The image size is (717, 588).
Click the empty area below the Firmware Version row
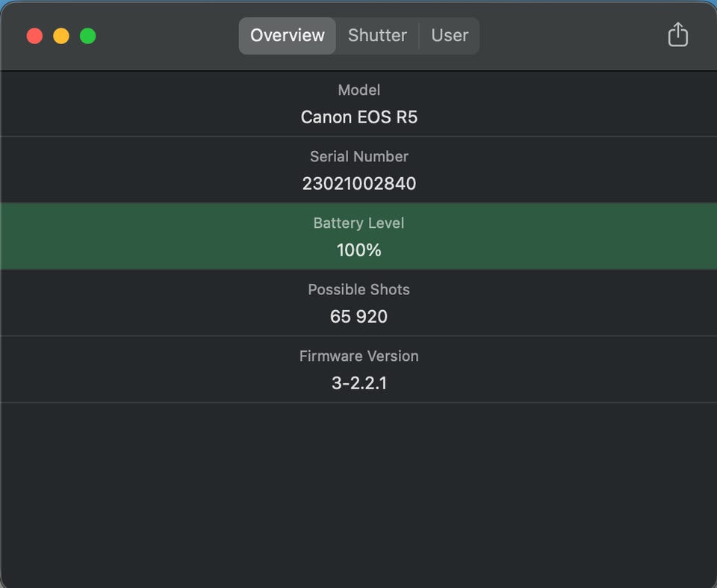click(358, 493)
